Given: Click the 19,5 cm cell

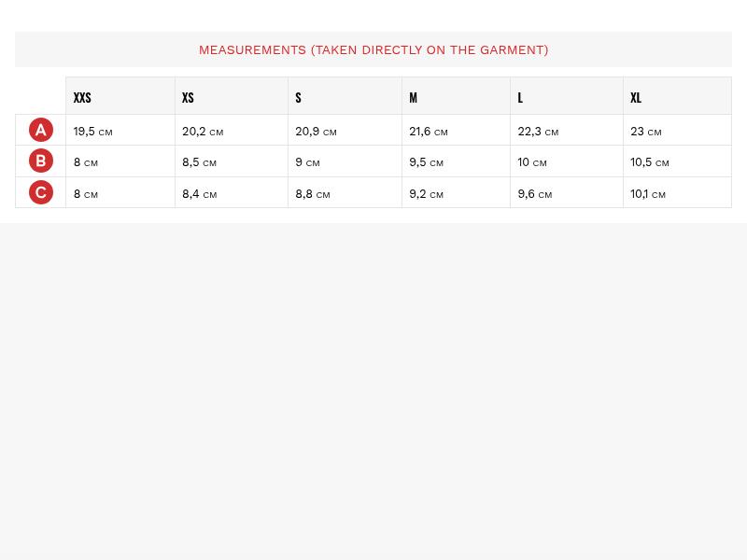Looking at the screenshot, I should click(x=93, y=131).
